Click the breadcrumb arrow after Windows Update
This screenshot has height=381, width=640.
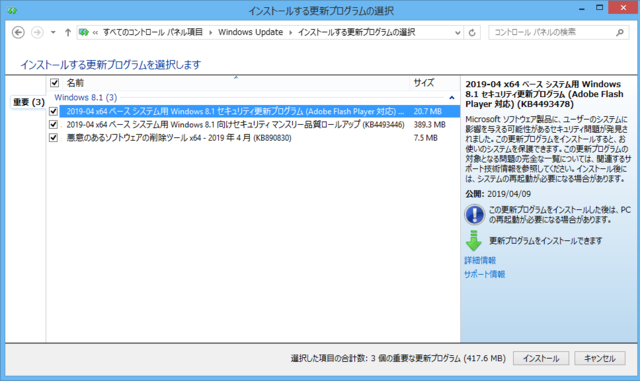pyautogui.click(x=291, y=33)
